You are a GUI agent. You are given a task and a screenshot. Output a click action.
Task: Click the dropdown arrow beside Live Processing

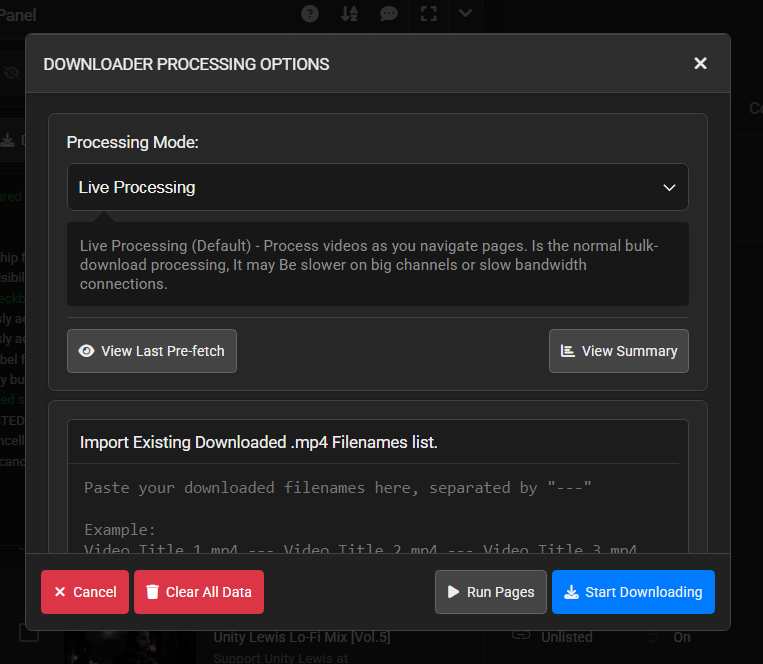[x=670, y=188]
